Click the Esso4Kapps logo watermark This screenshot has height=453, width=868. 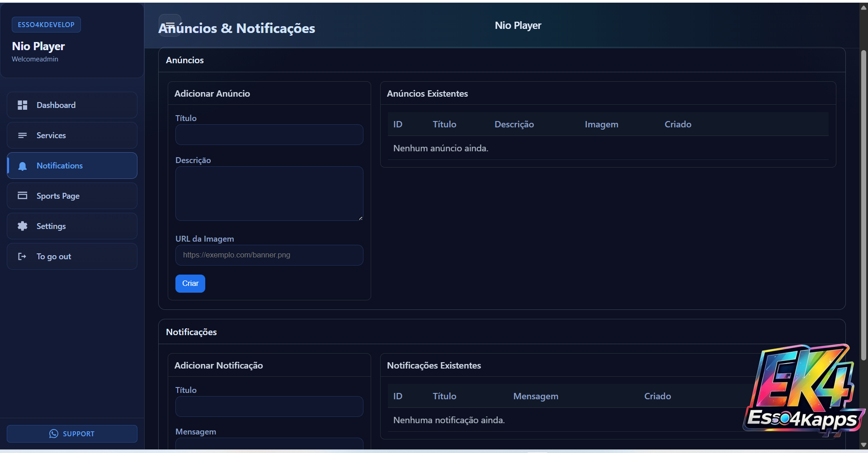[804, 391]
